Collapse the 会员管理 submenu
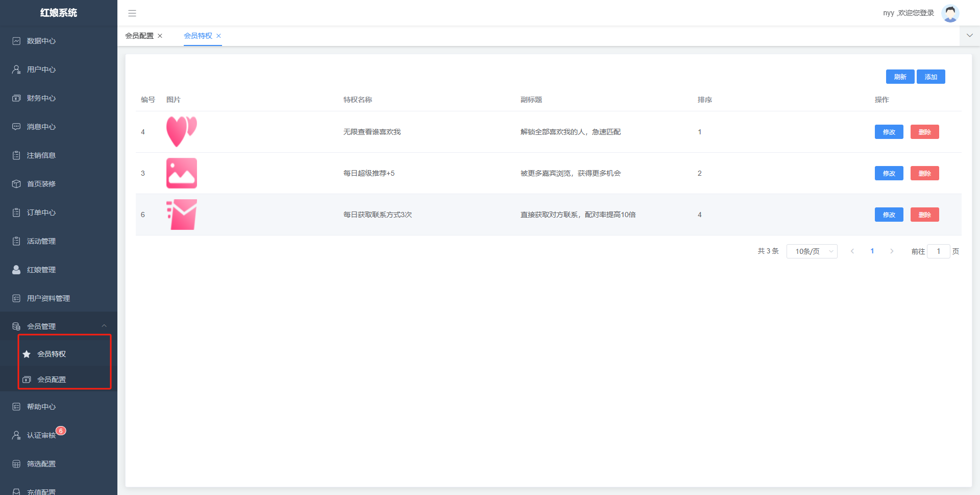980x495 pixels. [x=104, y=326]
